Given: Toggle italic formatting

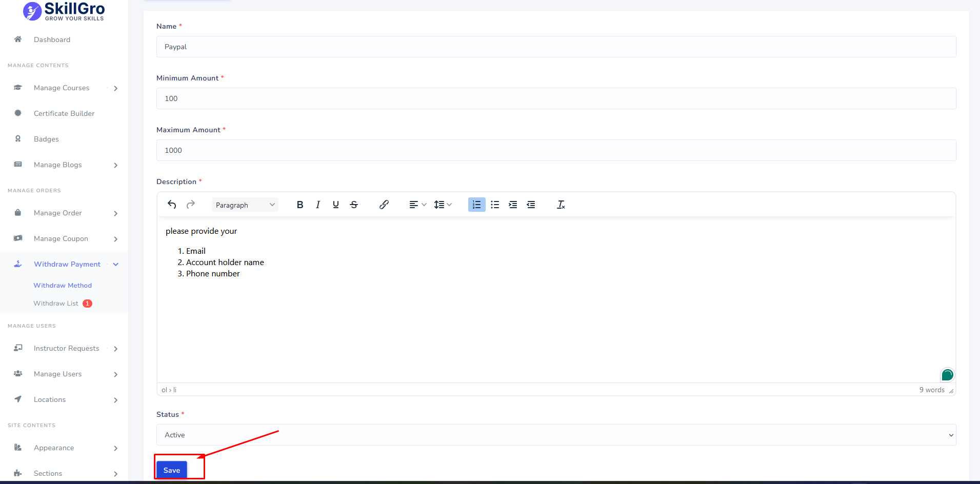Looking at the screenshot, I should 318,205.
